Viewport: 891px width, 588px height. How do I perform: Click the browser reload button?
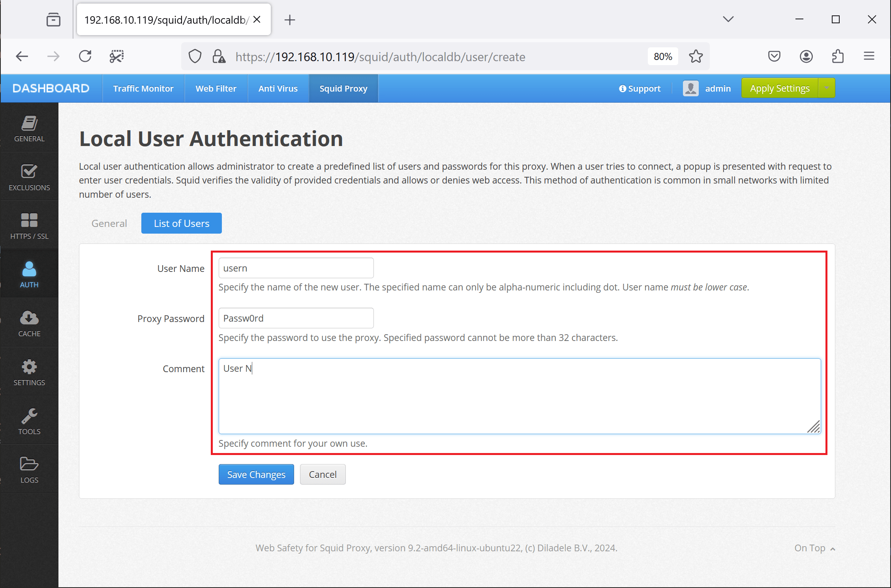tap(85, 56)
